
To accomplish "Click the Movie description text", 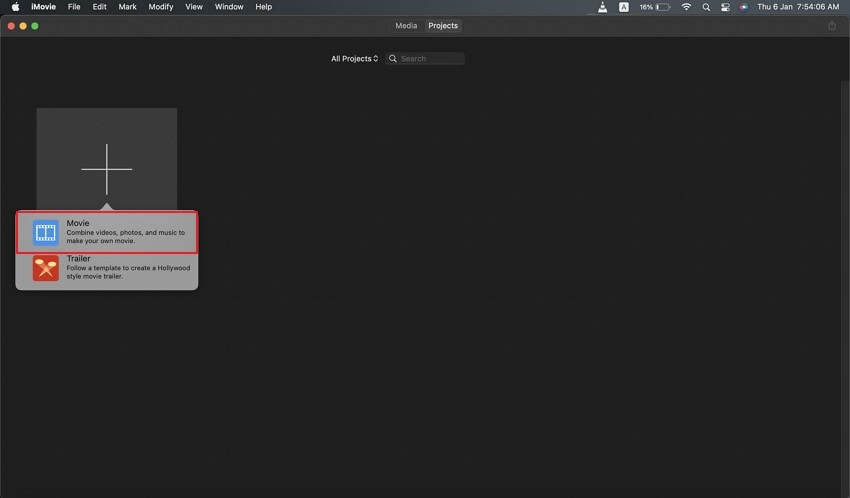I will (126, 237).
